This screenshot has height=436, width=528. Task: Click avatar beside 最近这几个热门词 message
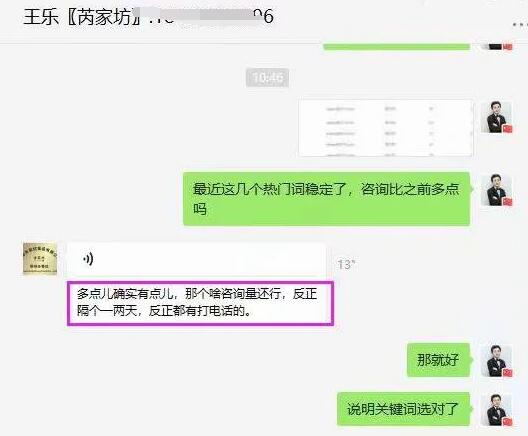coord(496,190)
